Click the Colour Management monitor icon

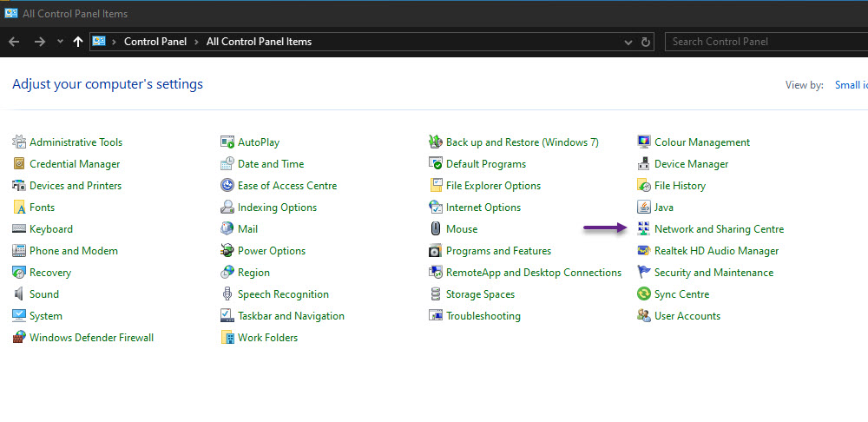click(644, 142)
